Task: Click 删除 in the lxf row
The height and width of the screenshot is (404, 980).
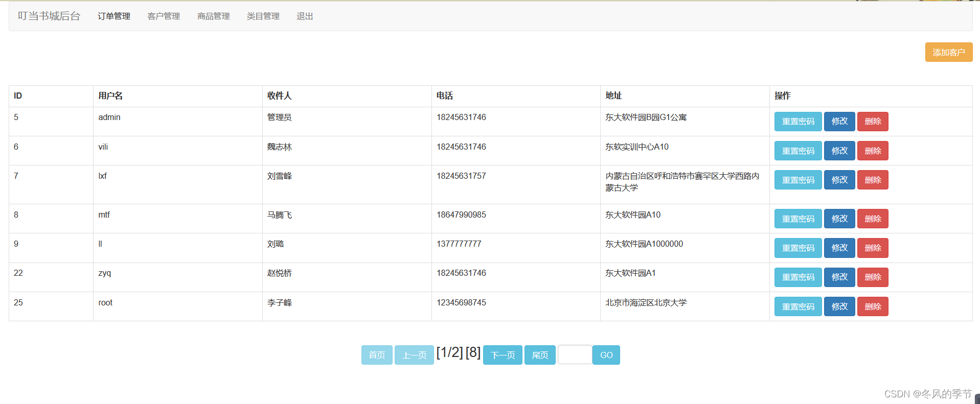Action: pyautogui.click(x=873, y=180)
